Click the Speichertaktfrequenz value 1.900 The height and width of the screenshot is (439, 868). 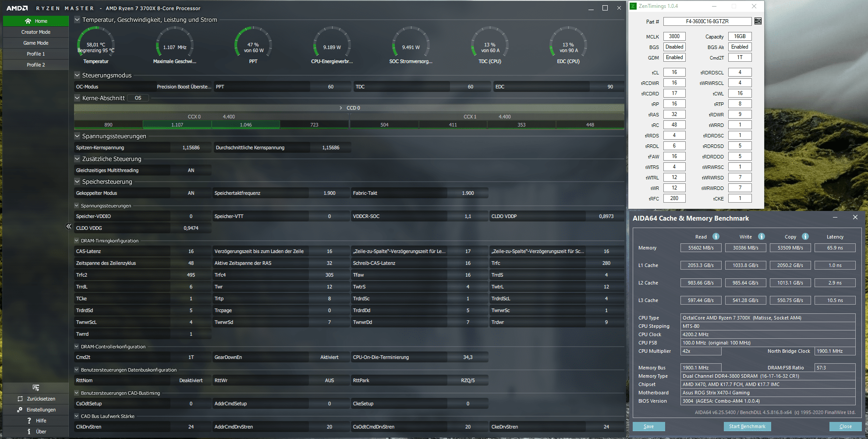point(329,193)
